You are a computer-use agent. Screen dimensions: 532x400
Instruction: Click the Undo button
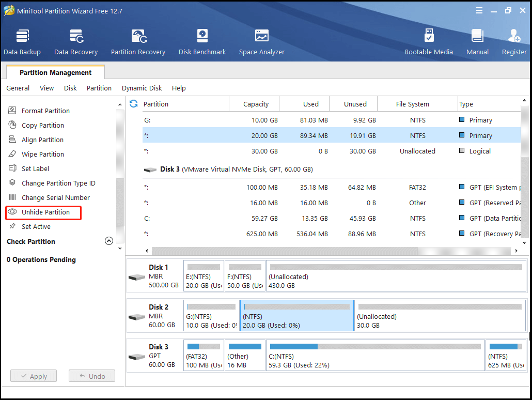pos(92,376)
